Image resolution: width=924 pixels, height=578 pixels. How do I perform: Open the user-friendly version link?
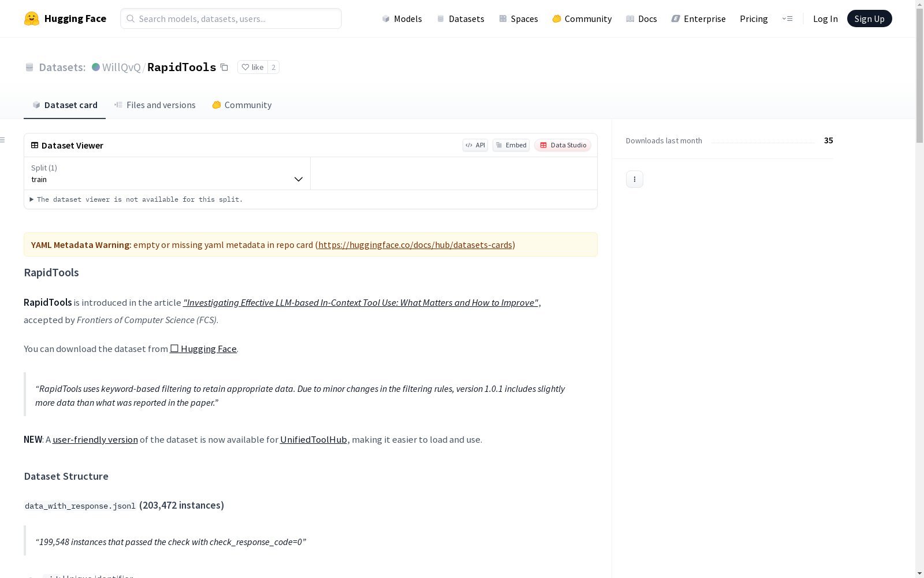point(95,439)
